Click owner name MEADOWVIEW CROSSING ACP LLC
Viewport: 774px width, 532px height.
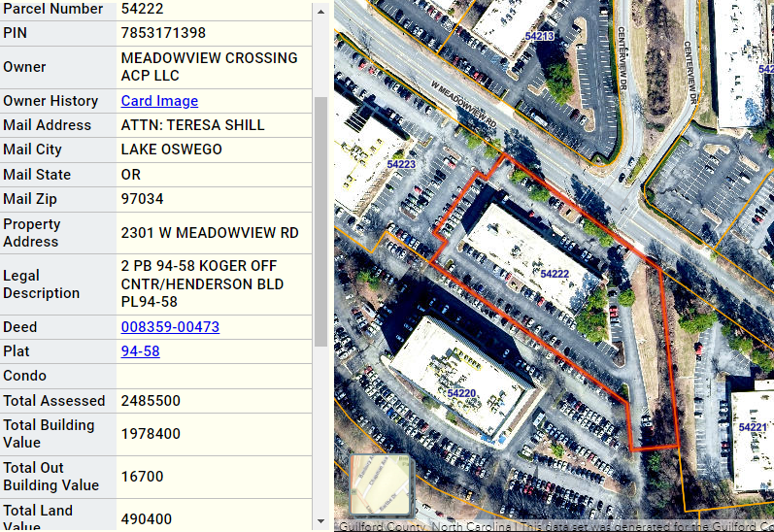tap(209, 67)
